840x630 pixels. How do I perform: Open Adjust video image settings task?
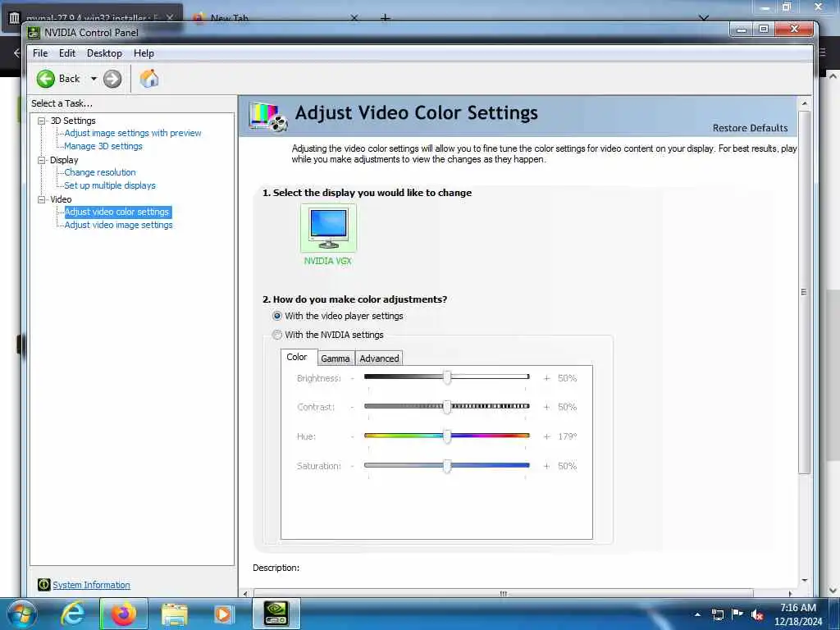(118, 225)
